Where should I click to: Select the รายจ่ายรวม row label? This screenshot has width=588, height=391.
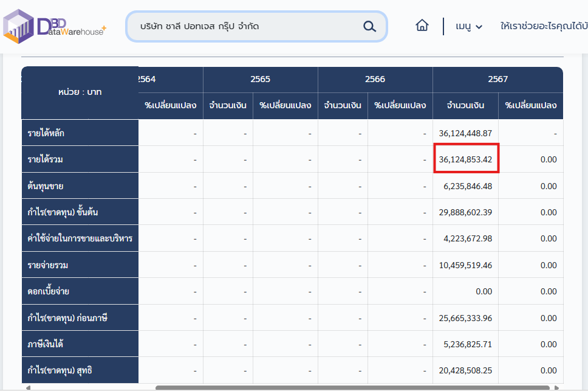click(x=80, y=265)
